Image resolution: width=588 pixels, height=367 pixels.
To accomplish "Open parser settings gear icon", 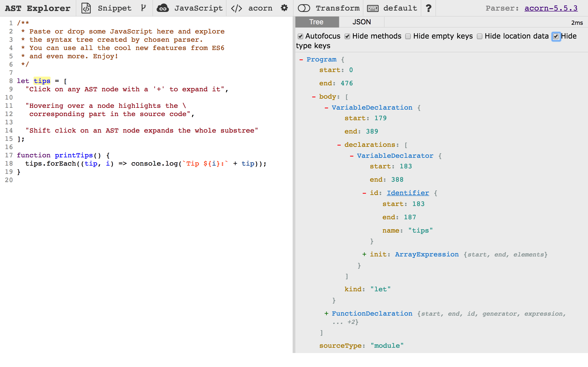I will [284, 8].
